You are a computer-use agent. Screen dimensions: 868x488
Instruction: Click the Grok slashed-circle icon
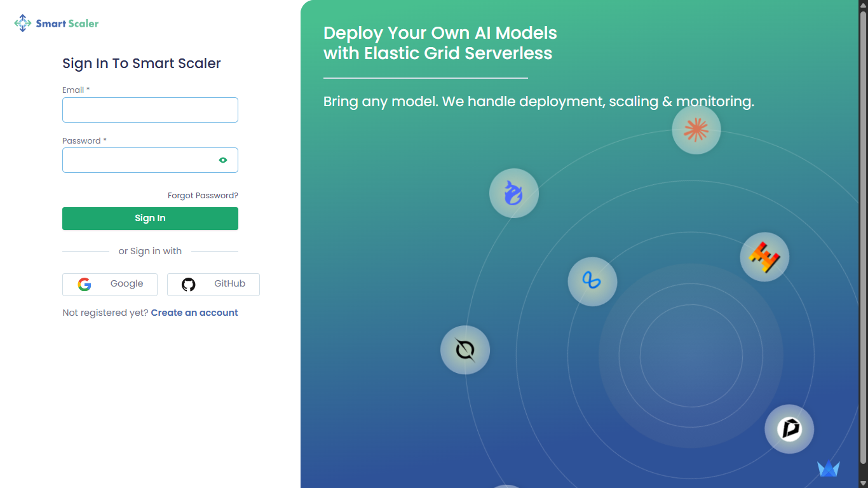click(465, 350)
